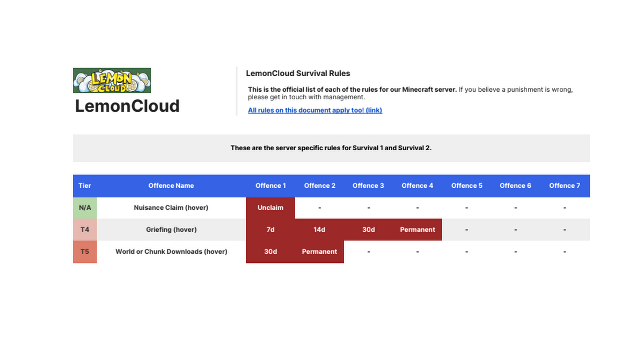Click the Tier column header
The width and height of the screenshot is (644, 338).
click(85, 186)
